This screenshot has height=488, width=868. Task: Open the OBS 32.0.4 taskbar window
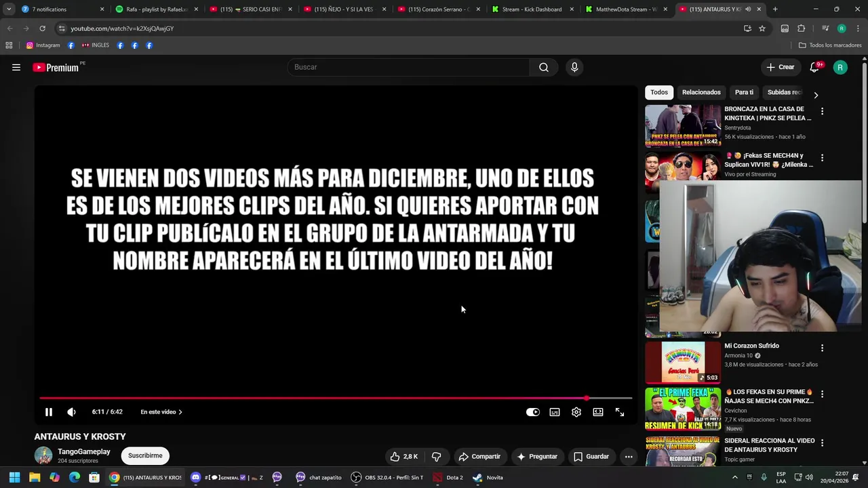[387, 477]
